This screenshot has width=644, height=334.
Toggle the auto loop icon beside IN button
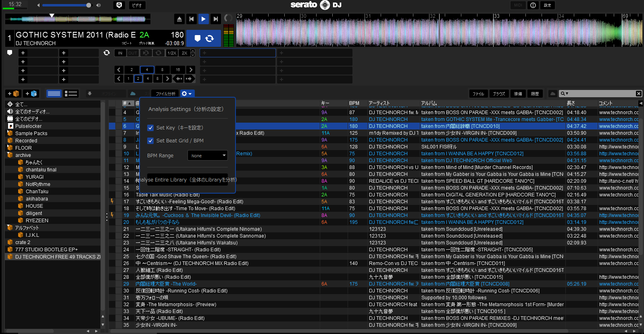(x=106, y=52)
